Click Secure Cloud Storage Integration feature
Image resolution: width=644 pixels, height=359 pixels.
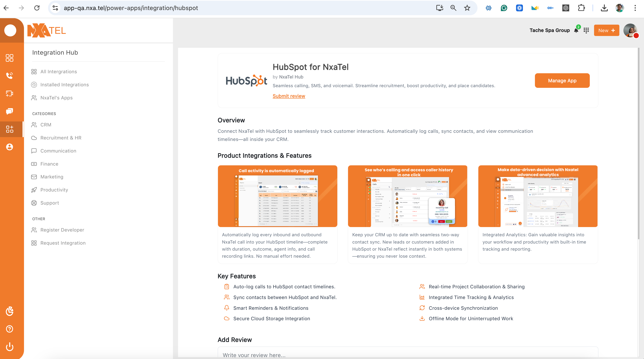tap(272, 319)
